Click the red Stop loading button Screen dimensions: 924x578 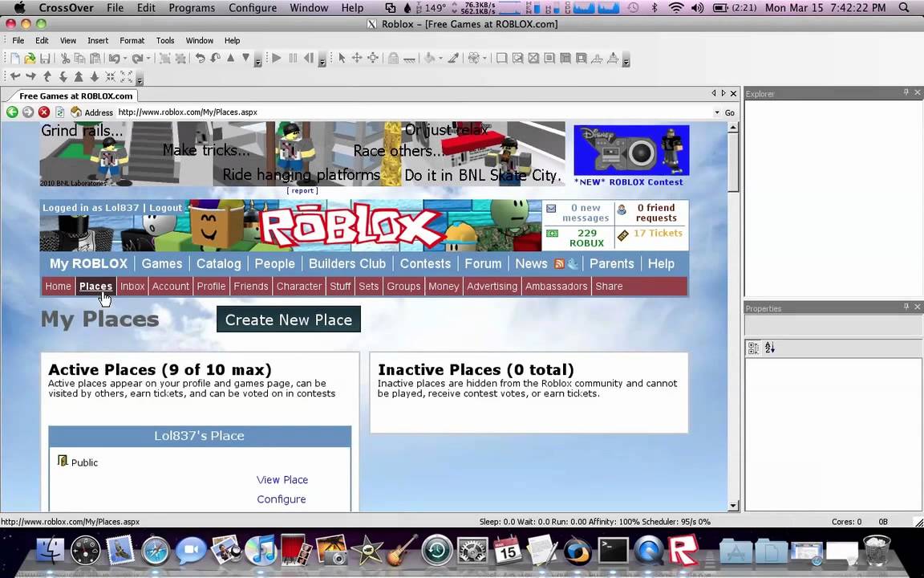pyautogui.click(x=44, y=112)
